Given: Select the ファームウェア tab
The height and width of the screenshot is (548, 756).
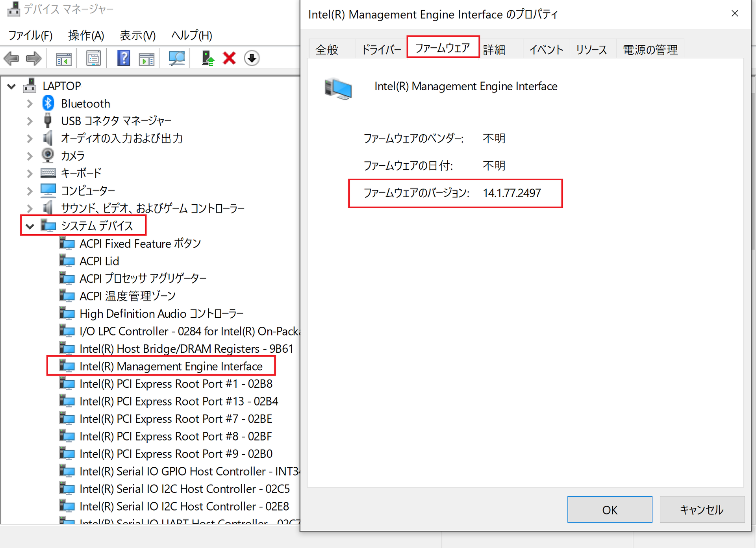Looking at the screenshot, I should [443, 48].
